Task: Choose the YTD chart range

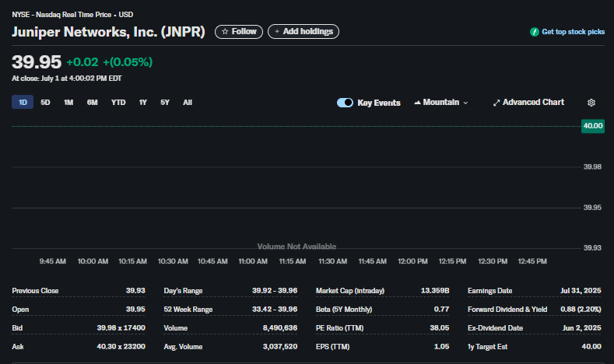Action: [x=118, y=103]
